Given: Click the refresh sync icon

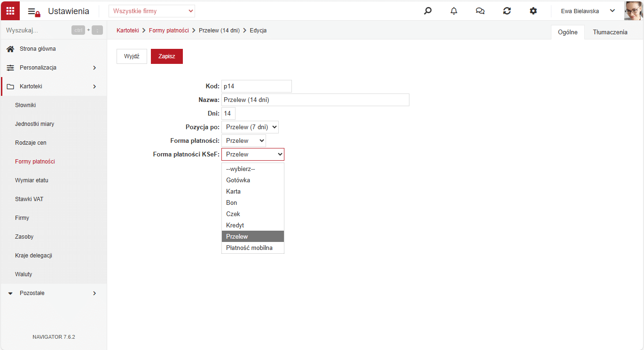Looking at the screenshot, I should coord(507,11).
